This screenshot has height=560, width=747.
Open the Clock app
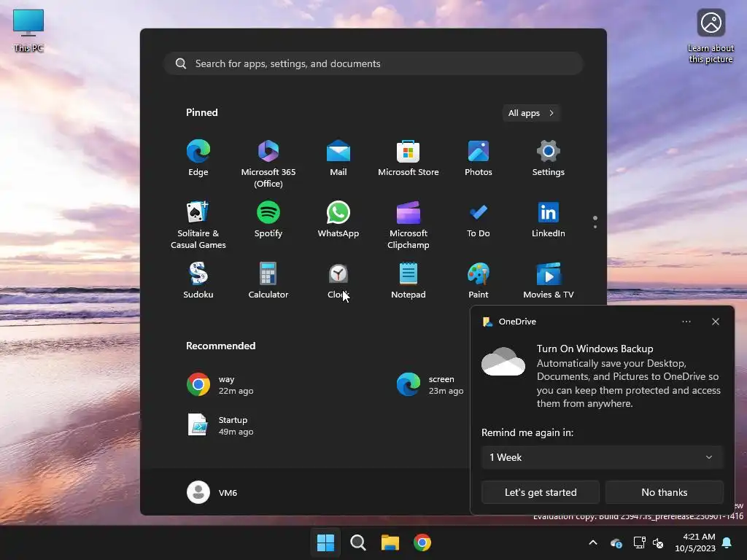338,281
